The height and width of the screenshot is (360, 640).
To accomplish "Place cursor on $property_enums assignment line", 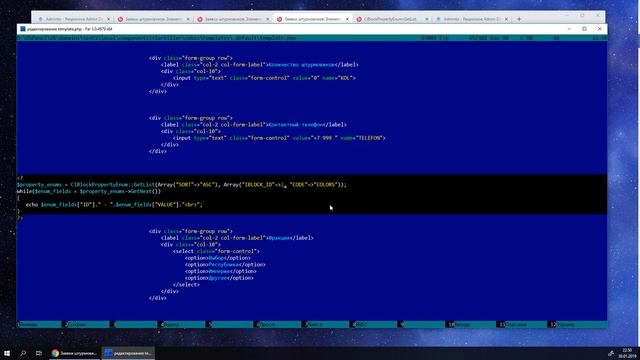I will (x=182, y=184).
